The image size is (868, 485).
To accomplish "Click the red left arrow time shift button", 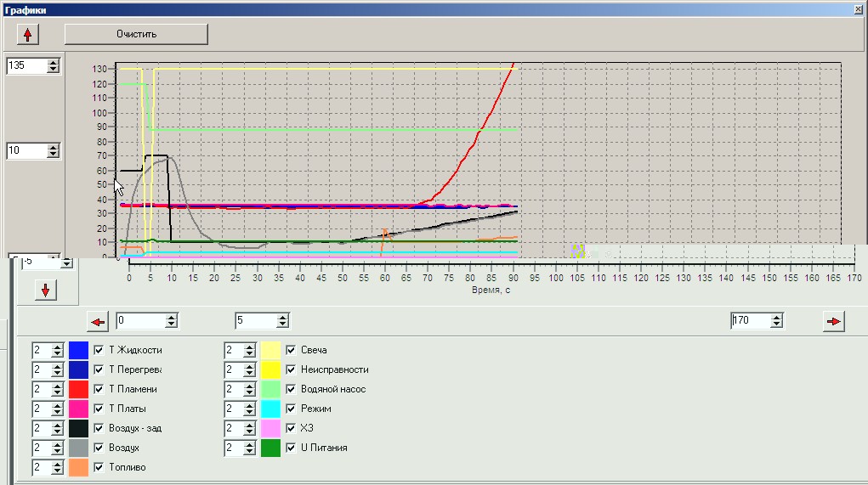I will [x=98, y=321].
